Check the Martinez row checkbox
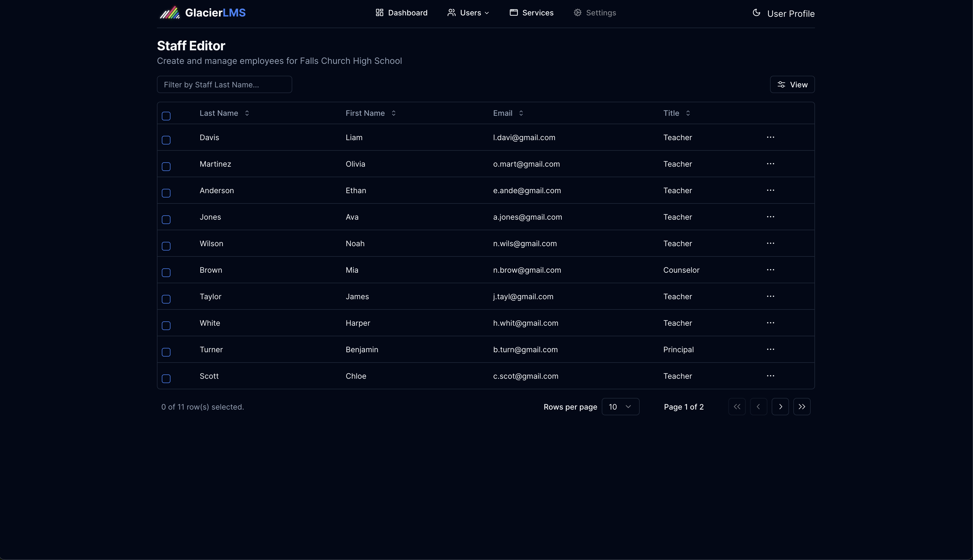 click(x=166, y=167)
